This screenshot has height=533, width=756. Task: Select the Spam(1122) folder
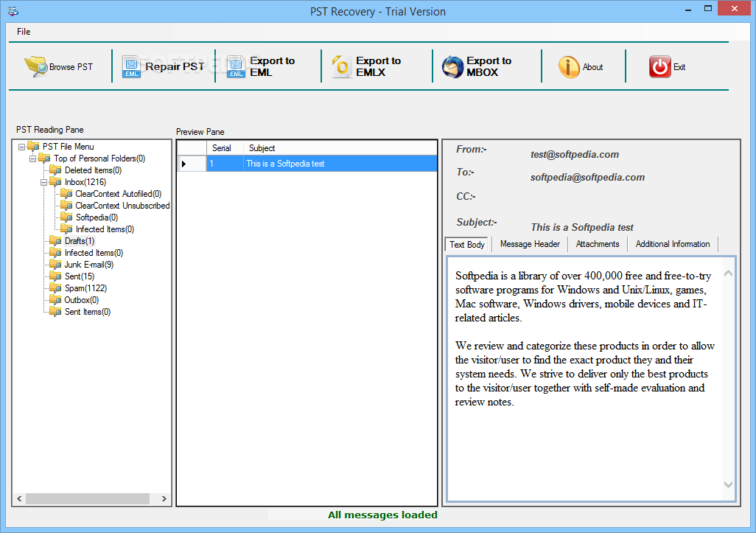pos(85,288)
